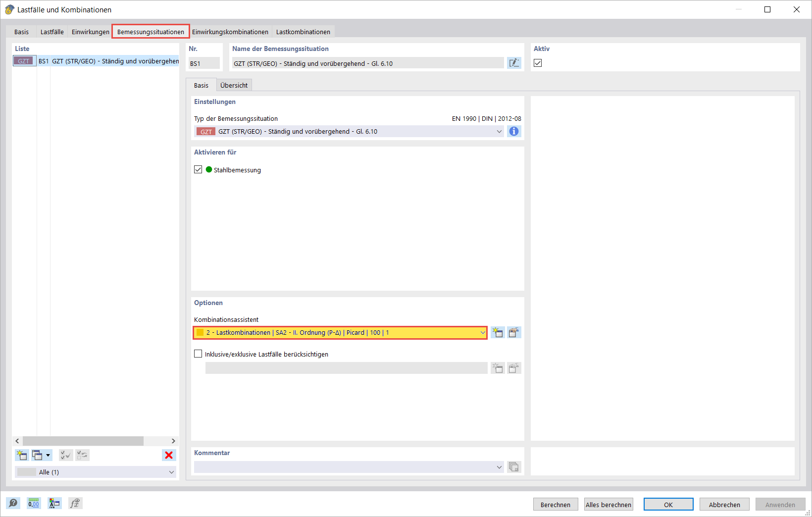Switch to the Lastfälle tab

click(x=52, y=32)
